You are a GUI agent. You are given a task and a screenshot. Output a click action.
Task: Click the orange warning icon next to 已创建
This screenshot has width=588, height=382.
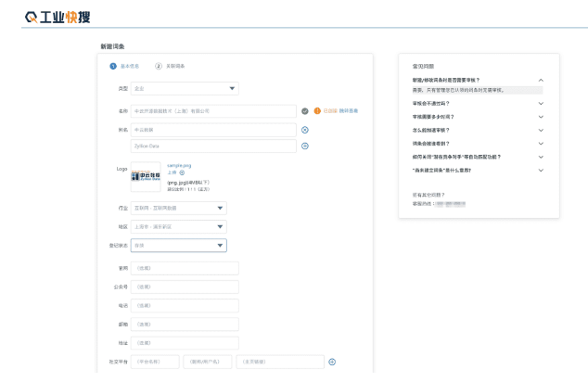coord(316,111)
